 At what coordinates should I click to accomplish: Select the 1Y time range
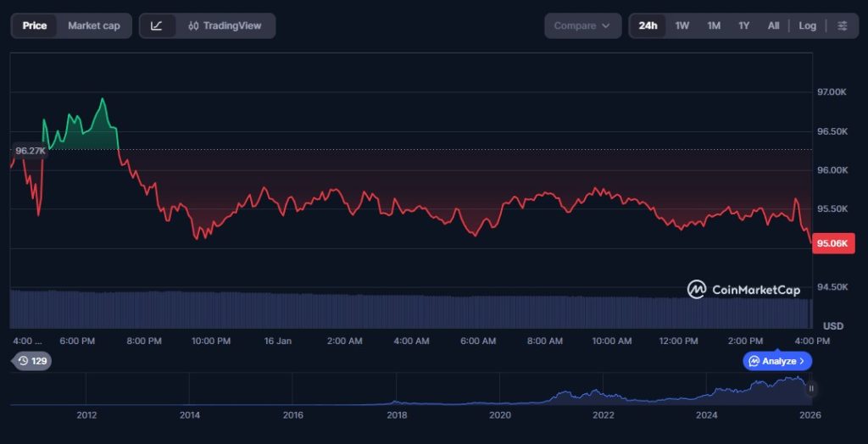click(x=743, y=25)
